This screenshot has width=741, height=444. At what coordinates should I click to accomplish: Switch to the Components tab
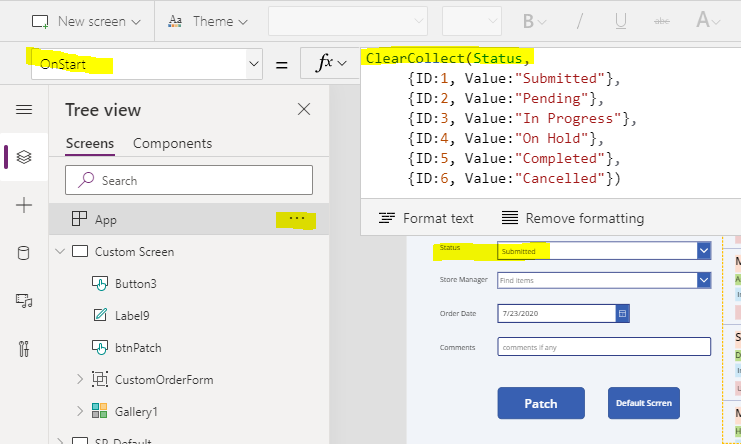(x=172, y=144)
